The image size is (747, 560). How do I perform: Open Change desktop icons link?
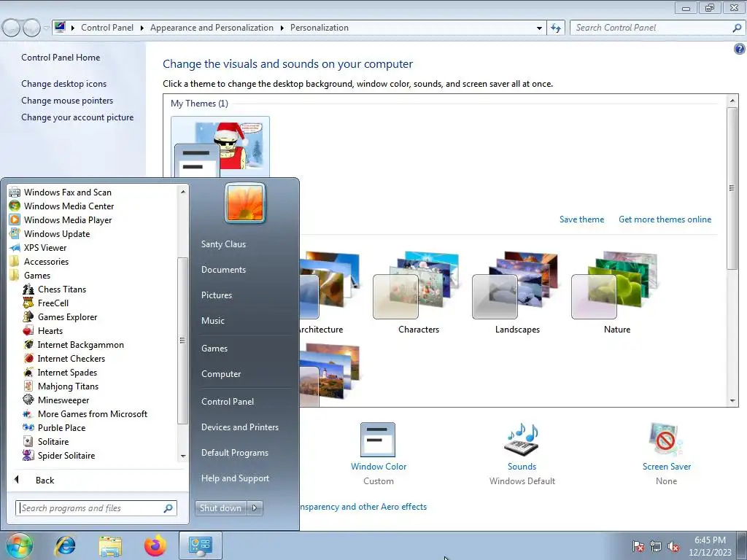pyautogui.click(x=64, y=84)
